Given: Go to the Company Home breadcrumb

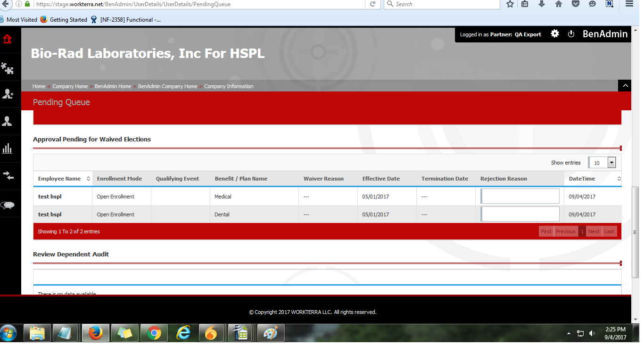Looking at the screenshot, I should 70,86.
